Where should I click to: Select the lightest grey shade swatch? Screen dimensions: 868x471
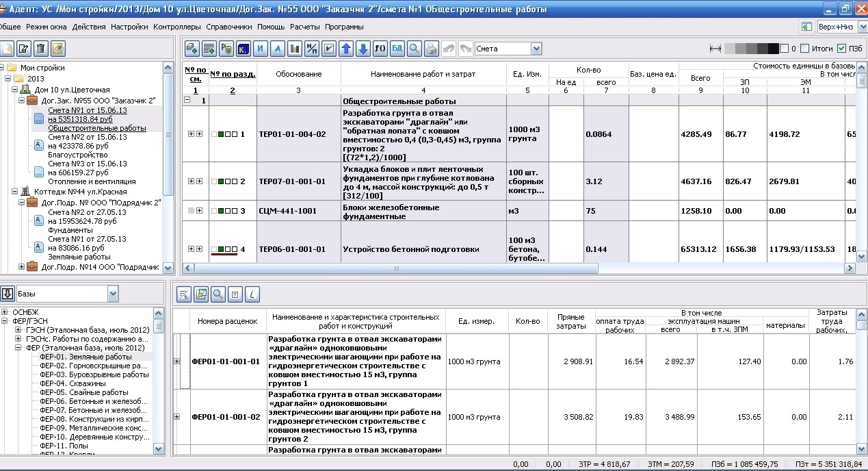pos(729,49)
